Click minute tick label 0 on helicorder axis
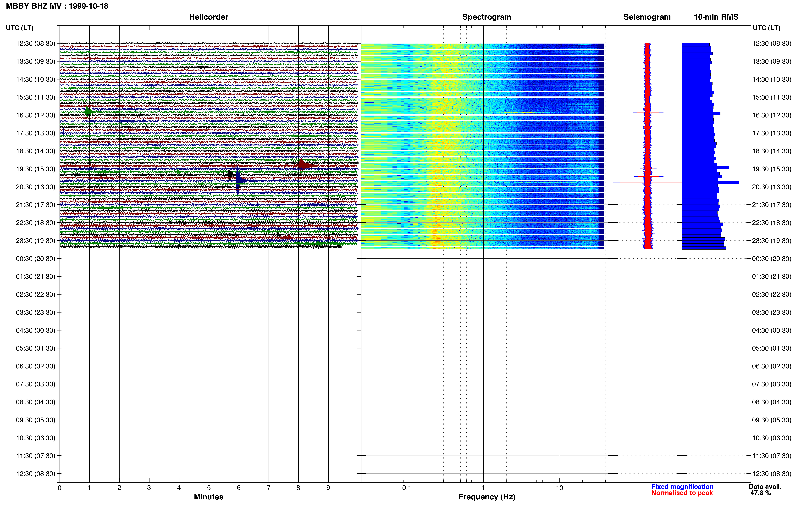This screenshot has height=508, width=812. click(x=59, y=487)
